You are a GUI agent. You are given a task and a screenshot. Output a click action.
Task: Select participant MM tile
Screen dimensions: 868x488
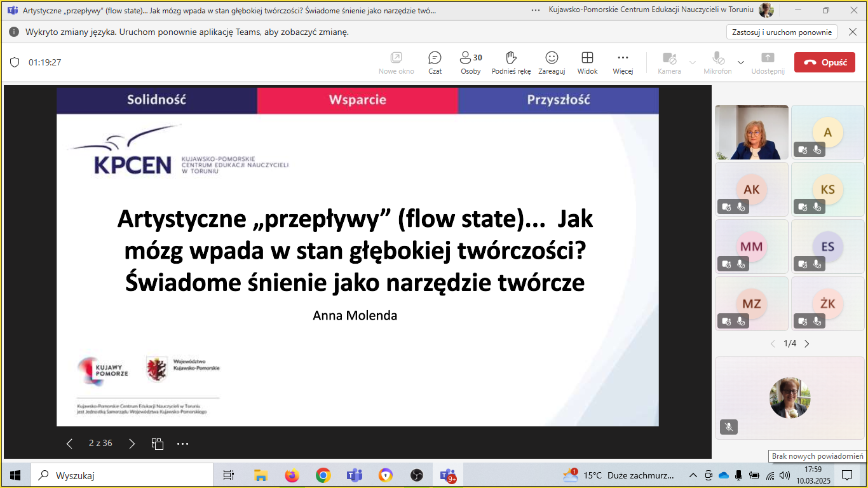click(752, 247)
